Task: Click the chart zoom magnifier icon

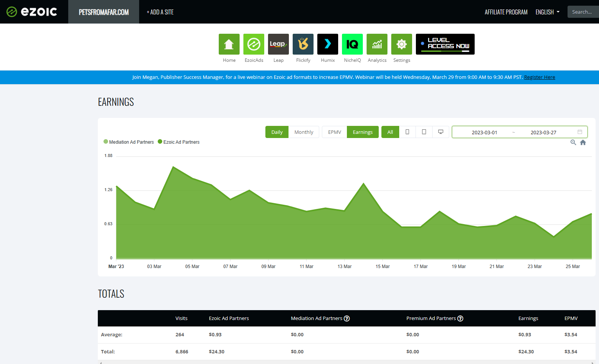Action: click(x=573, y=143)
